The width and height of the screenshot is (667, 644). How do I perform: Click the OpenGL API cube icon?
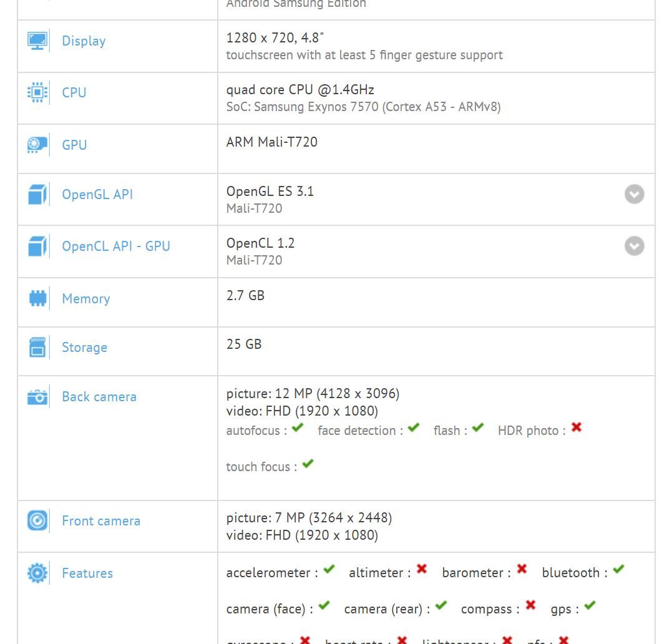(x=37, y=195)
